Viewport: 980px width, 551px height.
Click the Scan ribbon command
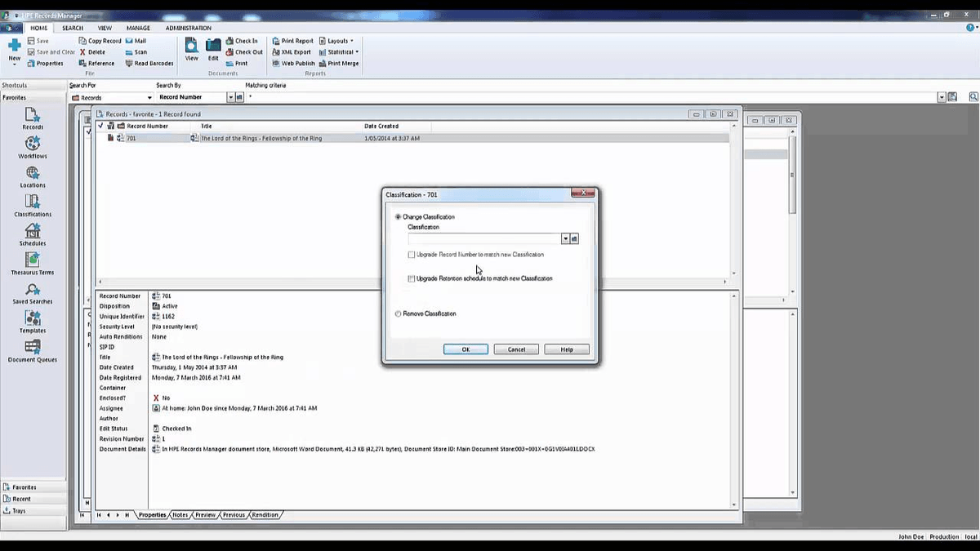coord(136,52)
